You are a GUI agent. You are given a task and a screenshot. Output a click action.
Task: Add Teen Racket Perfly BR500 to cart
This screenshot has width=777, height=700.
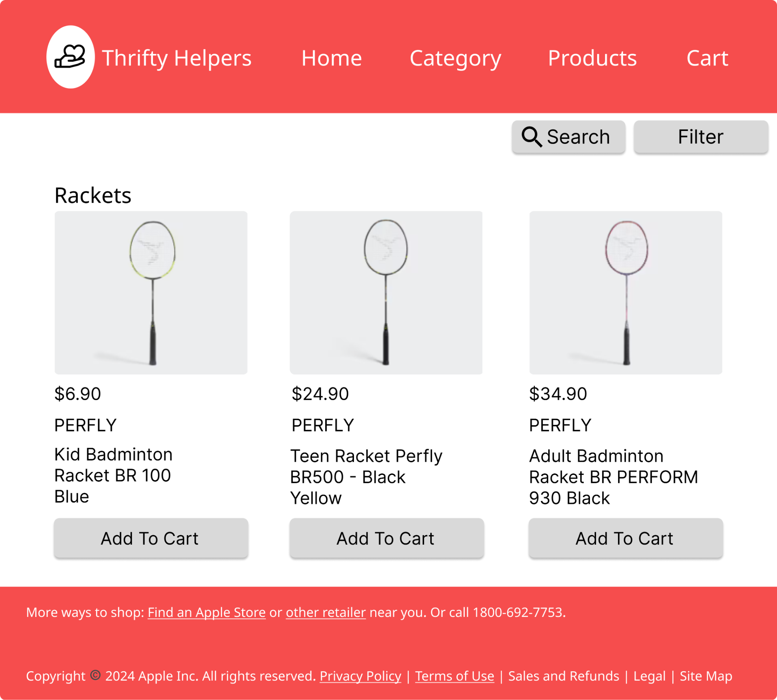(x=386, y=538)
